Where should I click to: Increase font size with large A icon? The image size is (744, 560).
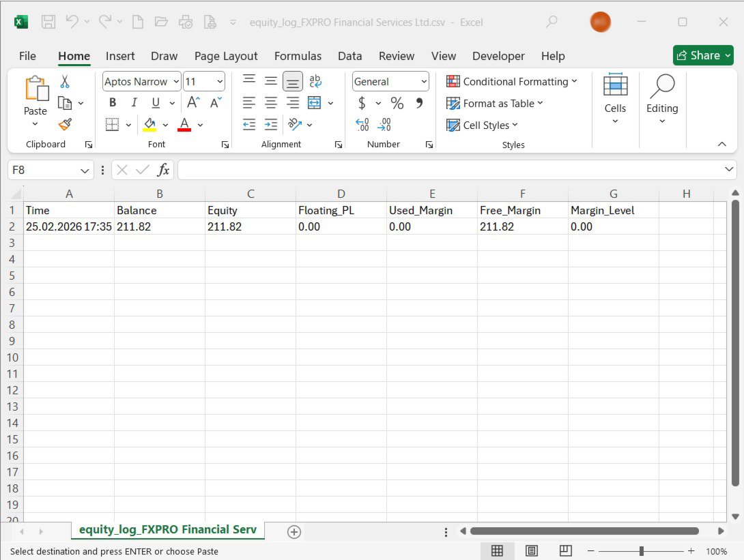point(193,102)
